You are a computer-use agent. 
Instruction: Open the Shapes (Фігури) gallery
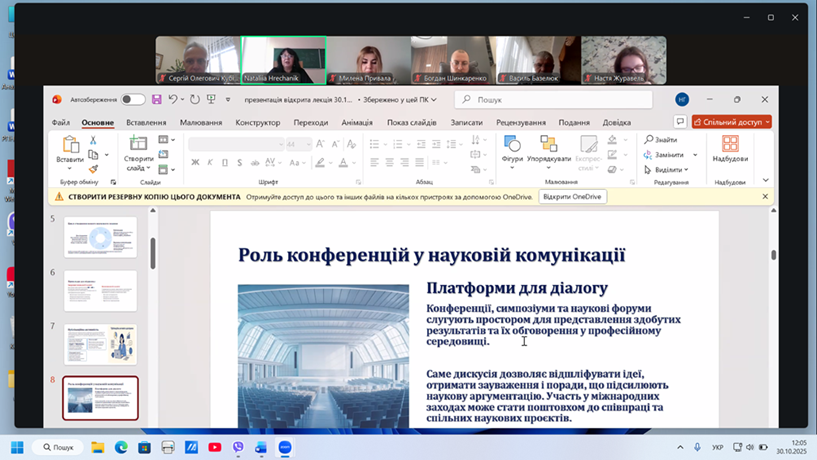click(x=512, y=145)
